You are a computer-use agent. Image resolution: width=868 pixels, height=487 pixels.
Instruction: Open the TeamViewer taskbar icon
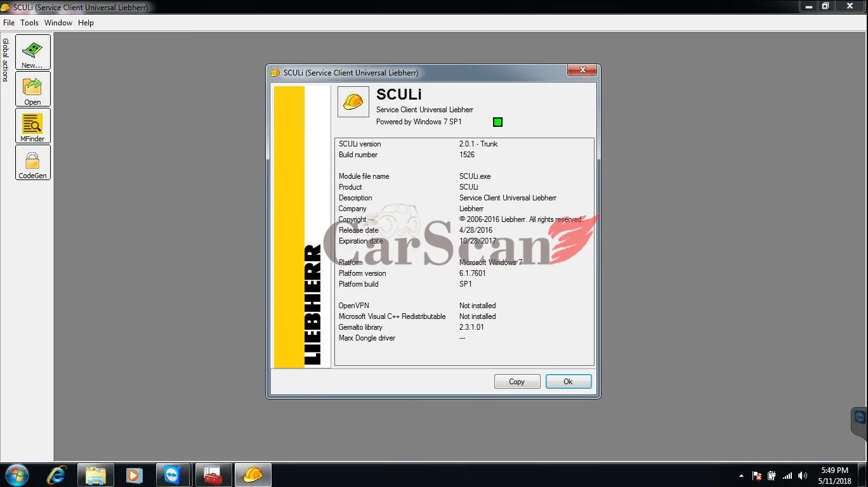(173, 475)
